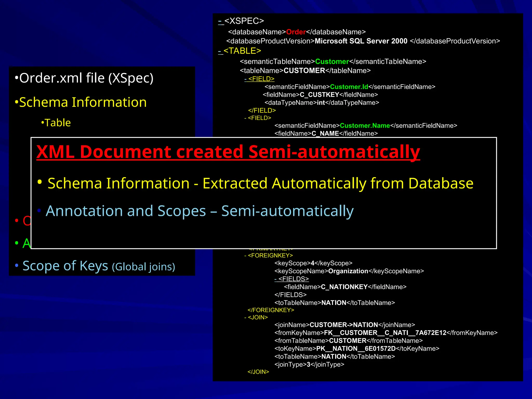Select fromKeyName 'FK__CUSTOMER__C_NATI__7A672E12'
This screenshot has height=399, width=532.
385,333
